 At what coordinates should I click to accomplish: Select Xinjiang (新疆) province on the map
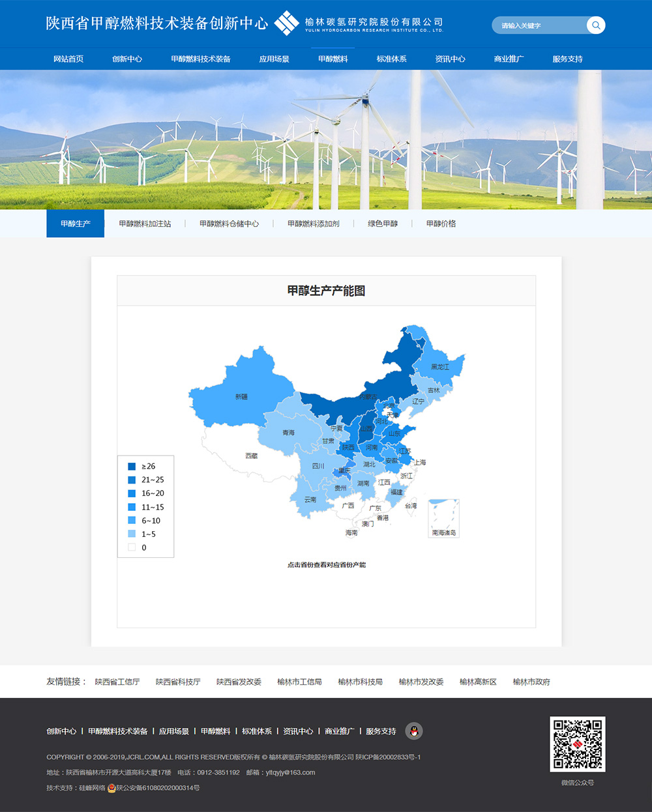[241, 396]
